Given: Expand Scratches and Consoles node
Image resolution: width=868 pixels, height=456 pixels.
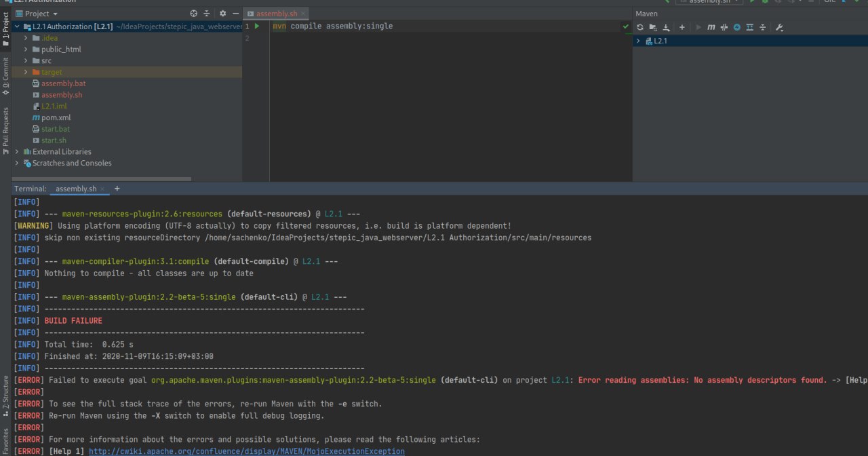Looking at the screenshot, I should [x=17, y=164].
